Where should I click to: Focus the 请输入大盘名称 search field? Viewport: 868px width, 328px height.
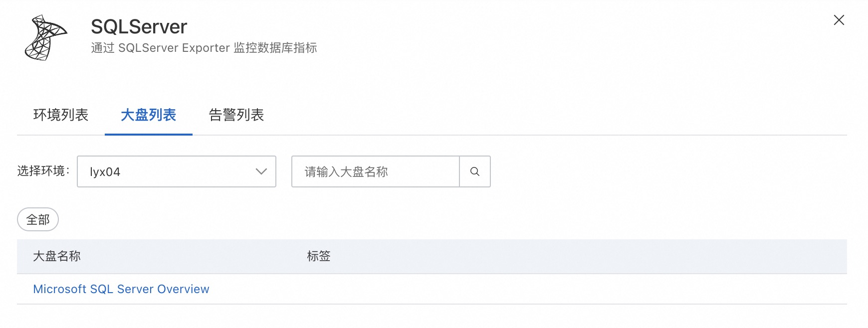pyautogui.click(x=375, y=171)
